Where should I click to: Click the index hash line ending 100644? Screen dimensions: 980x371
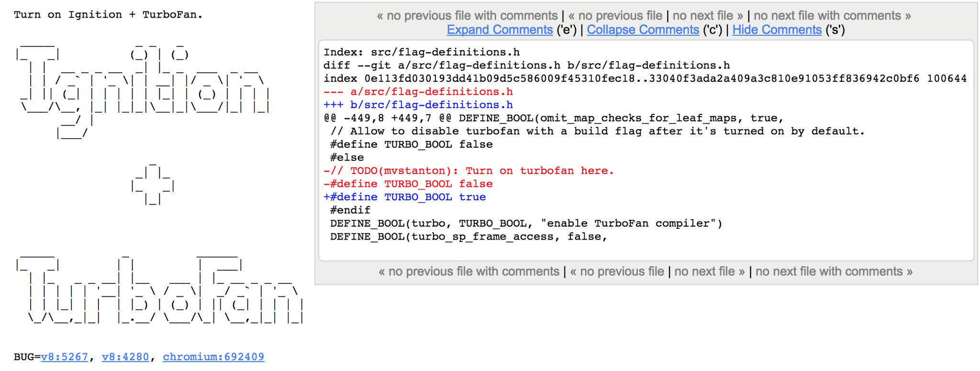pos(645,78)
